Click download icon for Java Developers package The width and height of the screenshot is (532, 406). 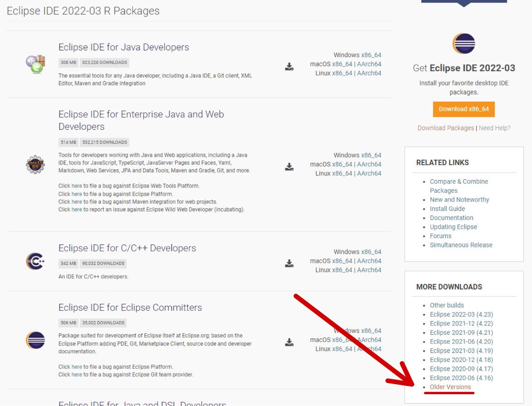pos(289,66)
